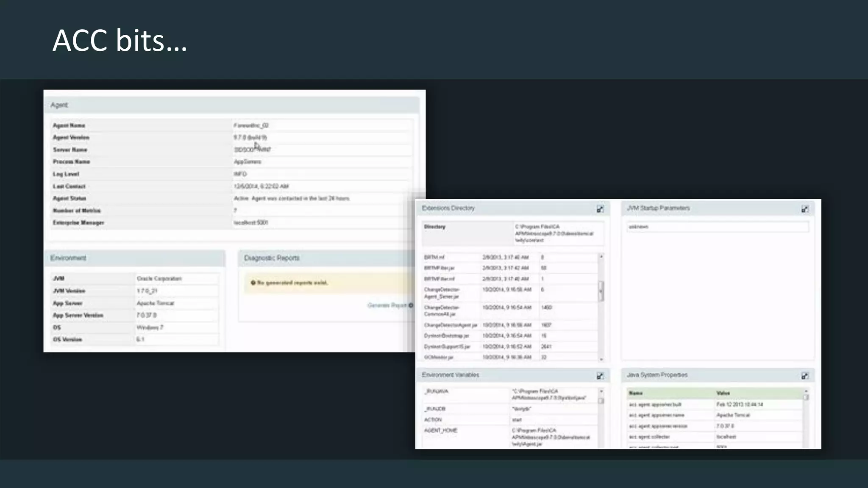Click the extensions list scrollbar thumb
This screenshot has width=868, height=488.
[601, 291]
